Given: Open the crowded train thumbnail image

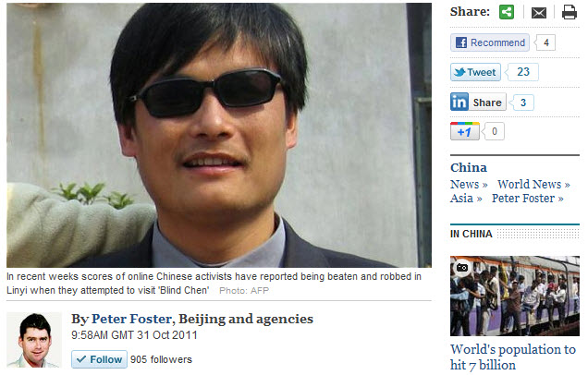Looking at the screenshot, I should [515, 296].
